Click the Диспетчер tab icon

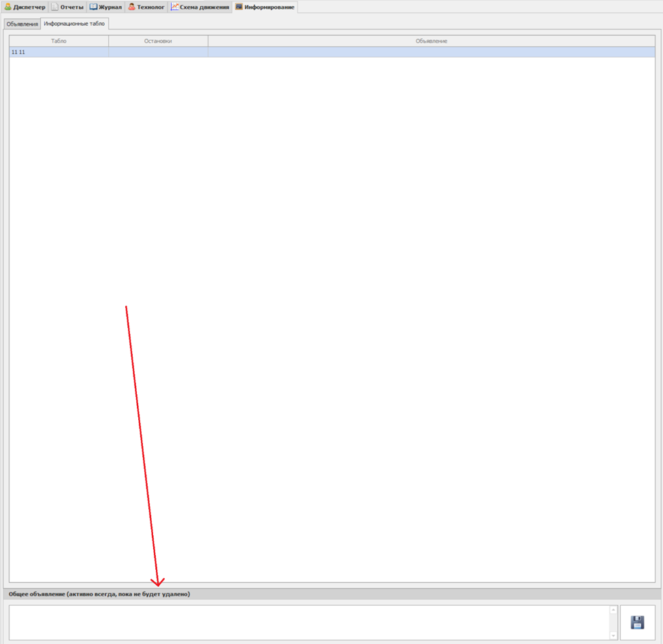[x=8, y=7]
